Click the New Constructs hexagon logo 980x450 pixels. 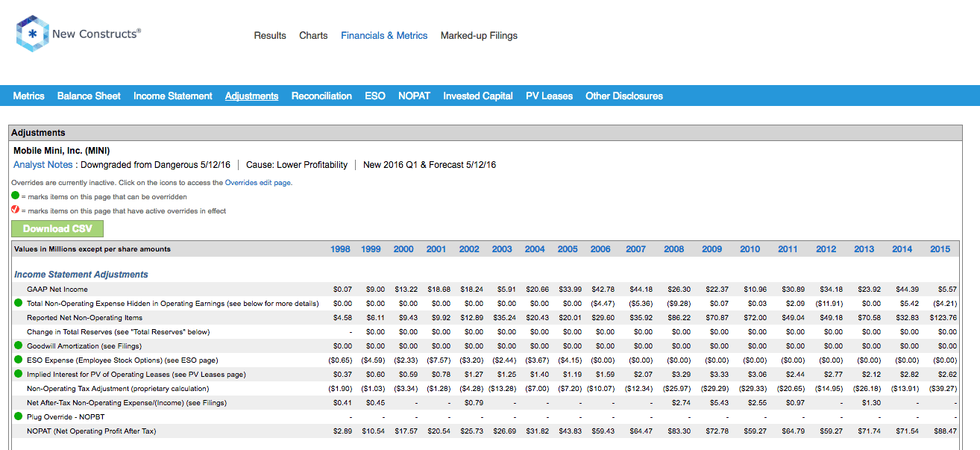click(32, 34)
